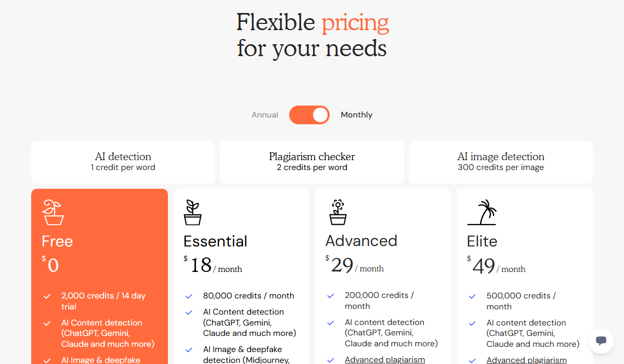The height and width of the screenshot is (364, 624).
Task: Click the Essential plan seedling icon
Action: [x=193, y=213]
